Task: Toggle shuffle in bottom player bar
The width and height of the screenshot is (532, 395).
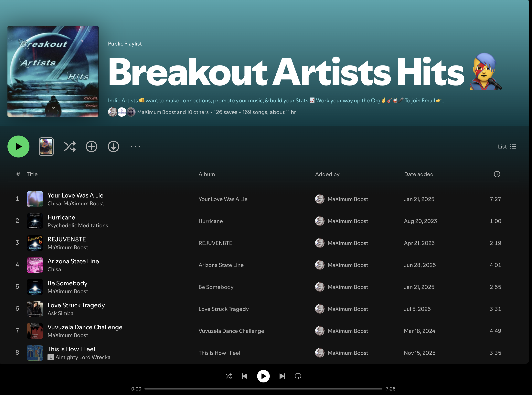Action: (x=229, y=376)
